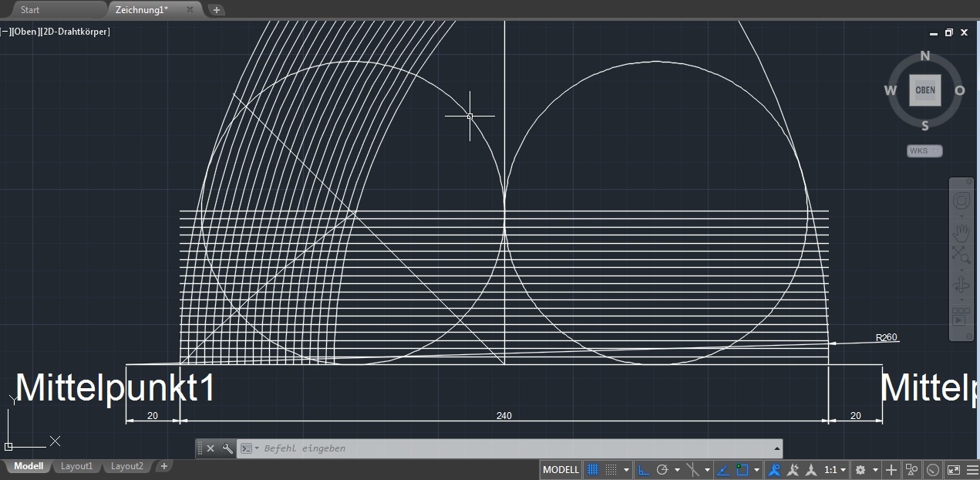Toggle drawing grid display

click(593, 469)
